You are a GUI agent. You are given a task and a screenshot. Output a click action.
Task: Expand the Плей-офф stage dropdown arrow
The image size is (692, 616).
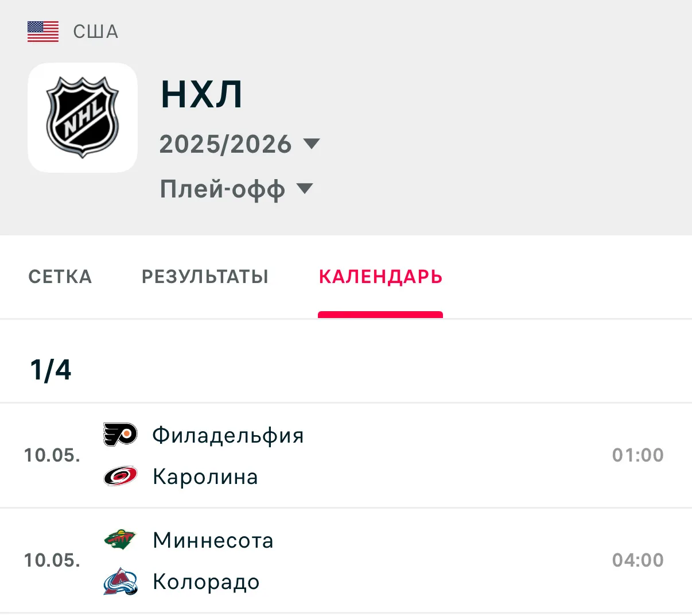304,188
